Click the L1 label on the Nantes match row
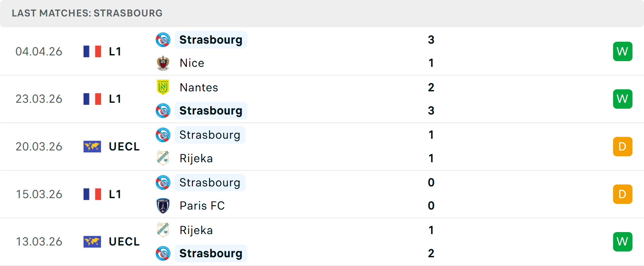Screen dimensions: 644x266 [x=114, y=99]
